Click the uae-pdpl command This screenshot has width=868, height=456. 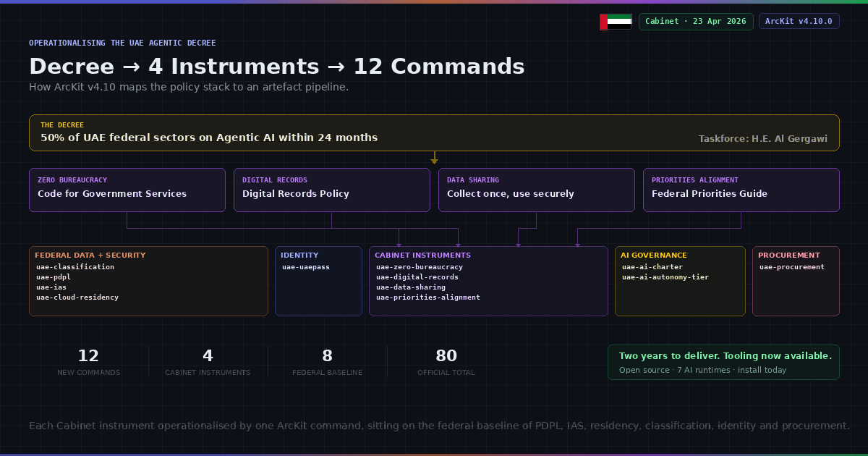(54, 277)
